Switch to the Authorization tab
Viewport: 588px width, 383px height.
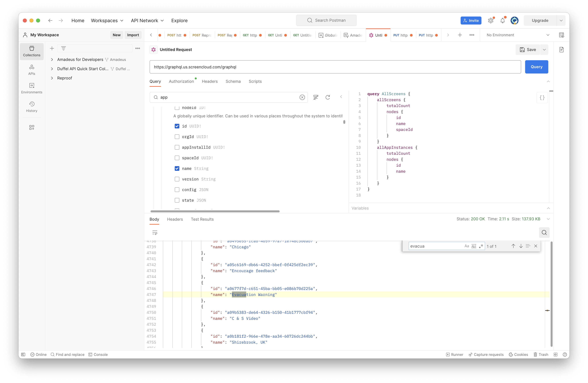[x=181, y=82]
